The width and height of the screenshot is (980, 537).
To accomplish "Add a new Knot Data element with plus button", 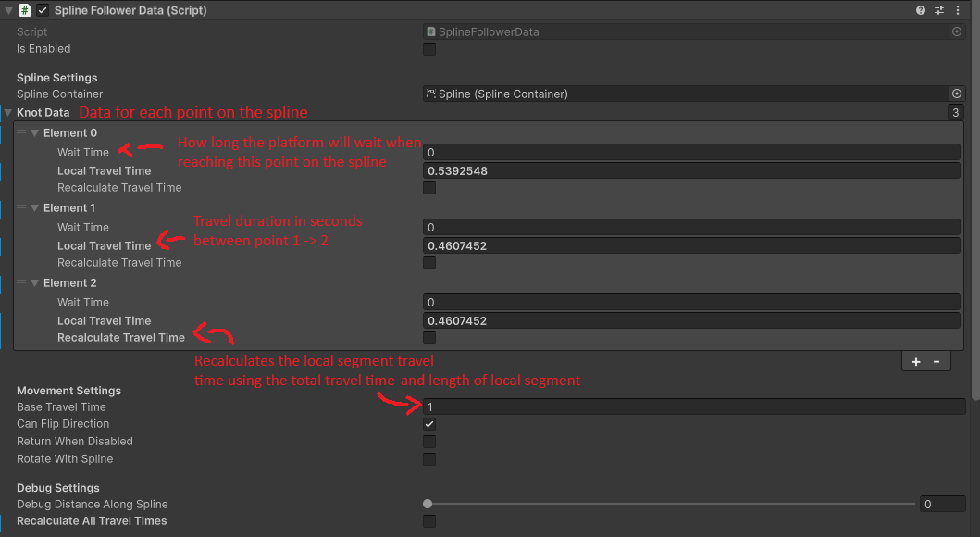I will click(x=915, y=361).
